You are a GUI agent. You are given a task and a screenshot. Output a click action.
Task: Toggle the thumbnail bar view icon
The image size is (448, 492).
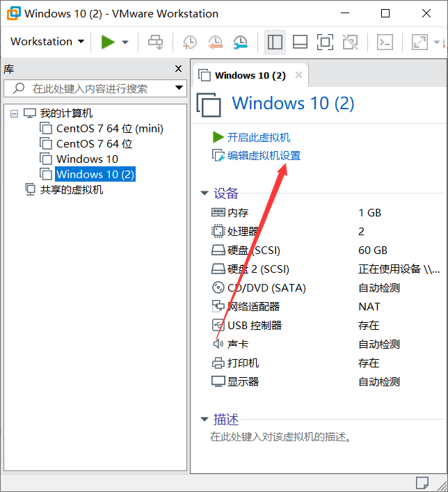pyautogui.click(x=300, y=42)
